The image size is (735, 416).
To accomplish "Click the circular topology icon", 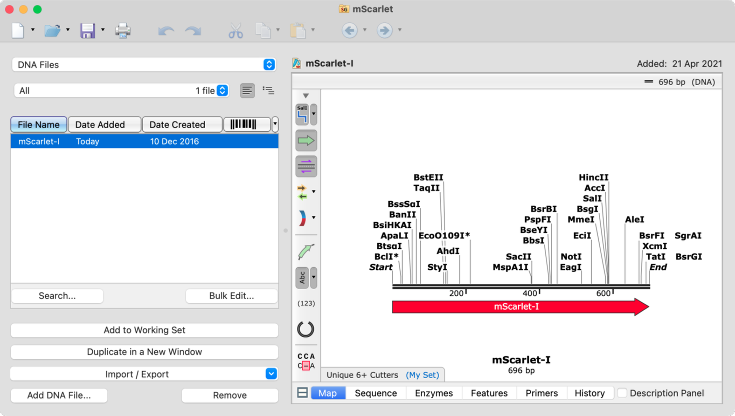I will coord(306,329).
